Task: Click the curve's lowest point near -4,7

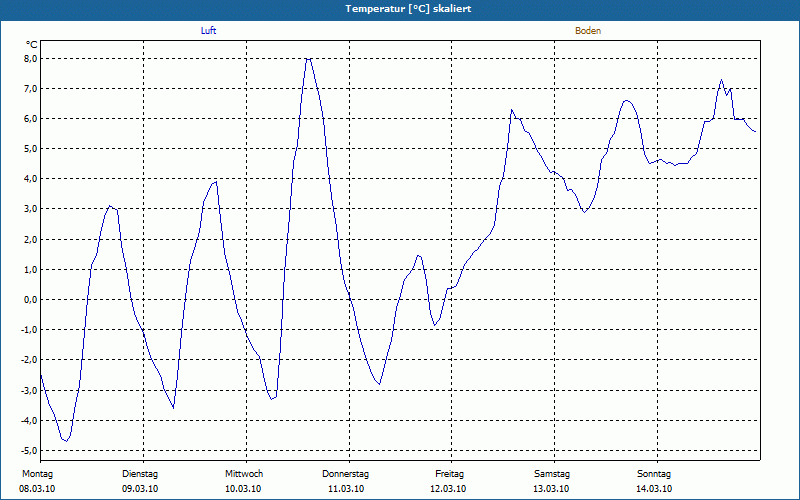Action: (x=66, y=441)
